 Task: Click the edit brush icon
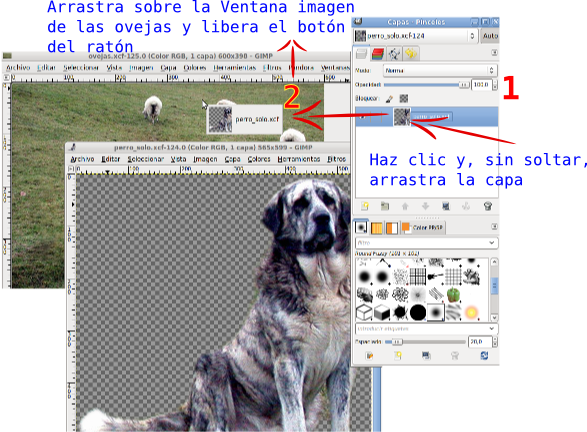coord(369,355)
